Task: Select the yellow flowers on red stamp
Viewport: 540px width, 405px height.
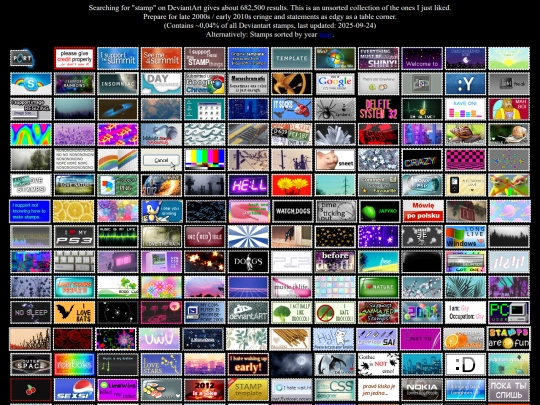Action: [291, 186]
